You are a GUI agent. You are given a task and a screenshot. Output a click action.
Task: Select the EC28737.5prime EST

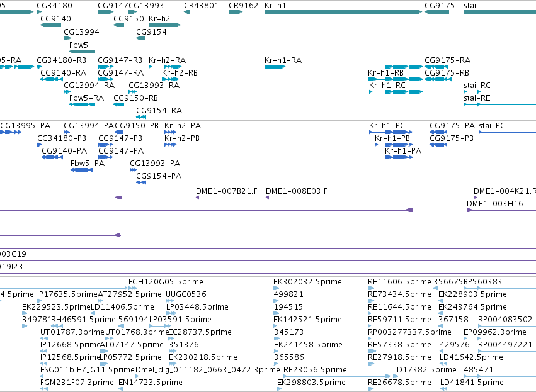pyautogui.click(x=171, y=339)
